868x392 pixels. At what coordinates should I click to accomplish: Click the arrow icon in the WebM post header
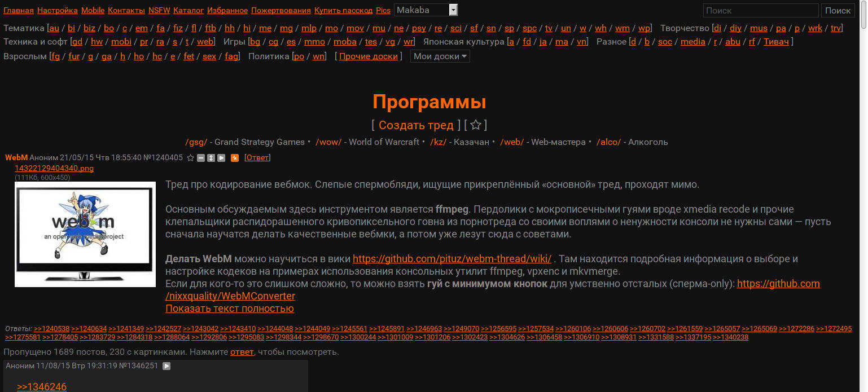pyautogui.click(x=221, y=158)
